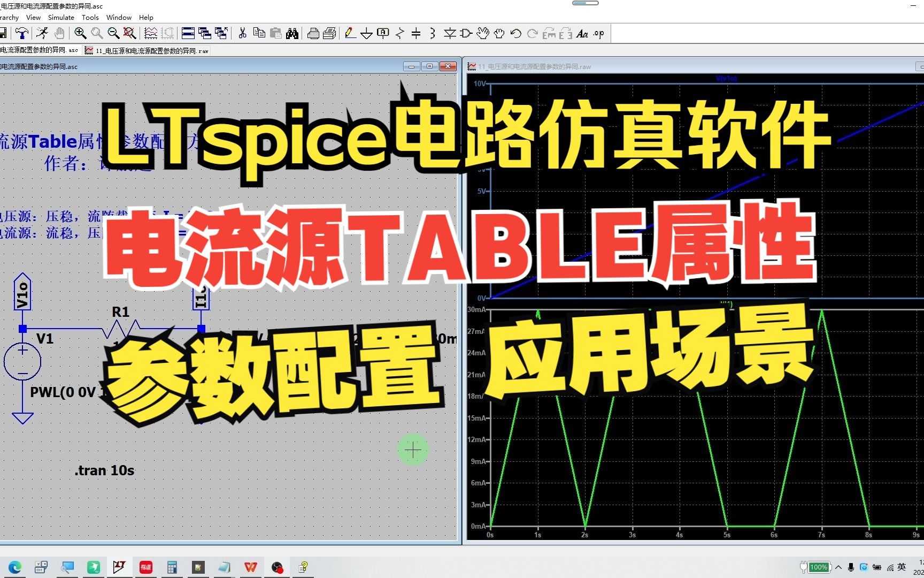The height and width of the screenshot is (578, 924).
Task: Show hidden tray icons chevron
Action: [838, 567]
